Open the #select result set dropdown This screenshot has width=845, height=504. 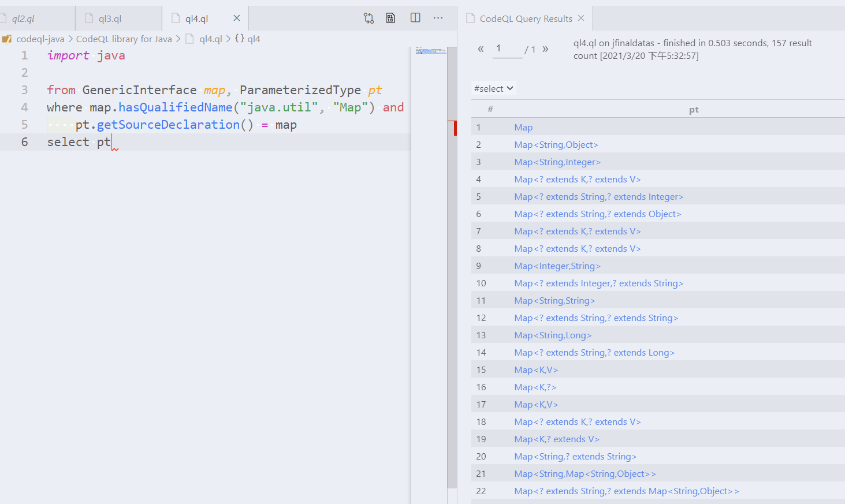click(x=494, y=88)
